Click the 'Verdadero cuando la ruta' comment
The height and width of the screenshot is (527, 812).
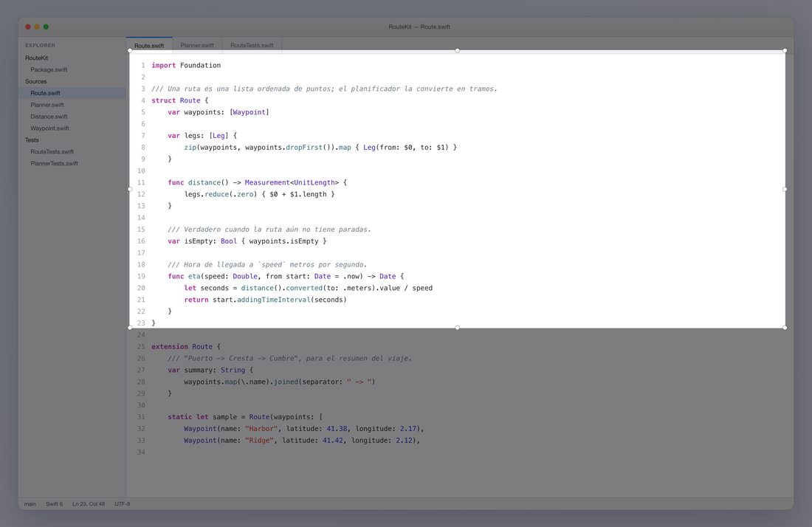click(269, 230)
